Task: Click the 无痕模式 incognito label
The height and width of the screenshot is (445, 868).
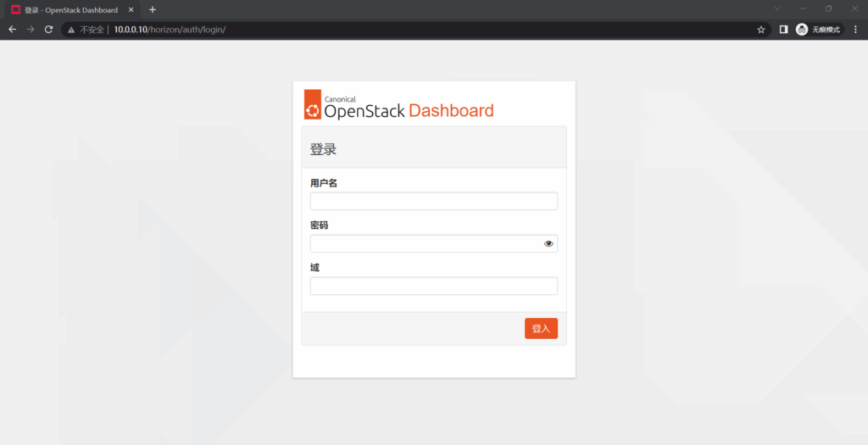Action: pos(826,30)
